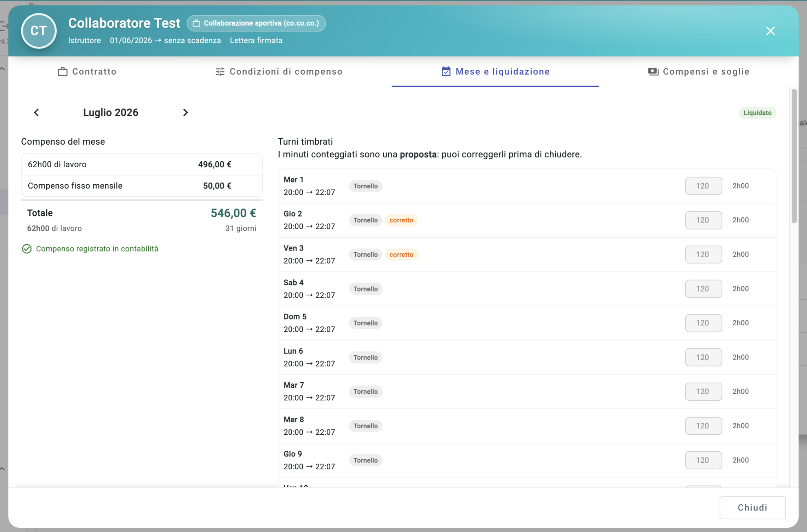
Task: Go to previous month with left chevron
Action: pyautogui.click(x=36, y=112)
